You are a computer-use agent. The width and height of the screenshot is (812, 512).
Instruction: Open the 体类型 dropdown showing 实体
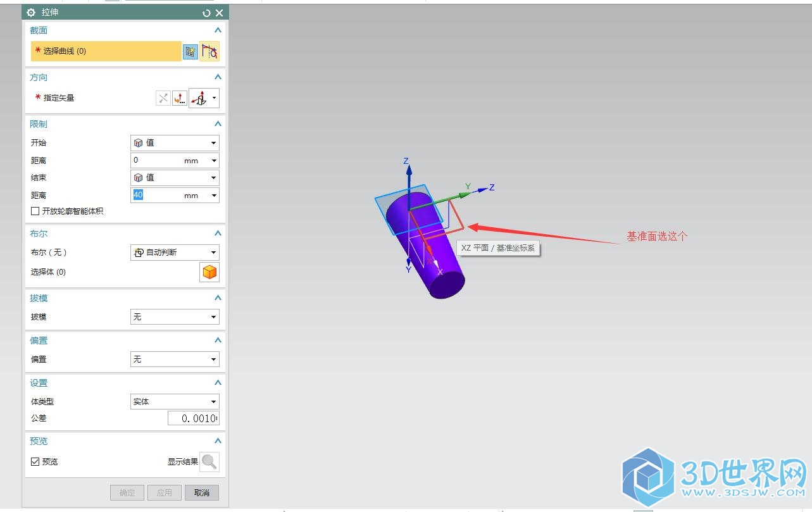175,402
